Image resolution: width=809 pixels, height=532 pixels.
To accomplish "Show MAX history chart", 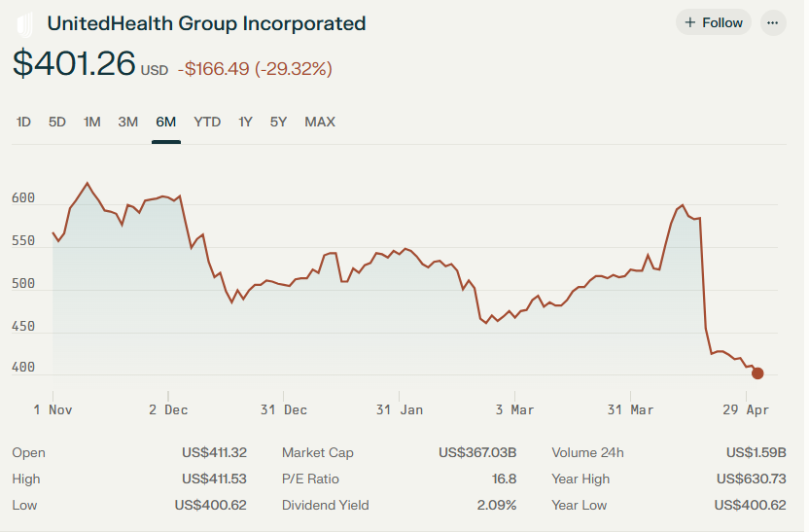I will (320, 122).
